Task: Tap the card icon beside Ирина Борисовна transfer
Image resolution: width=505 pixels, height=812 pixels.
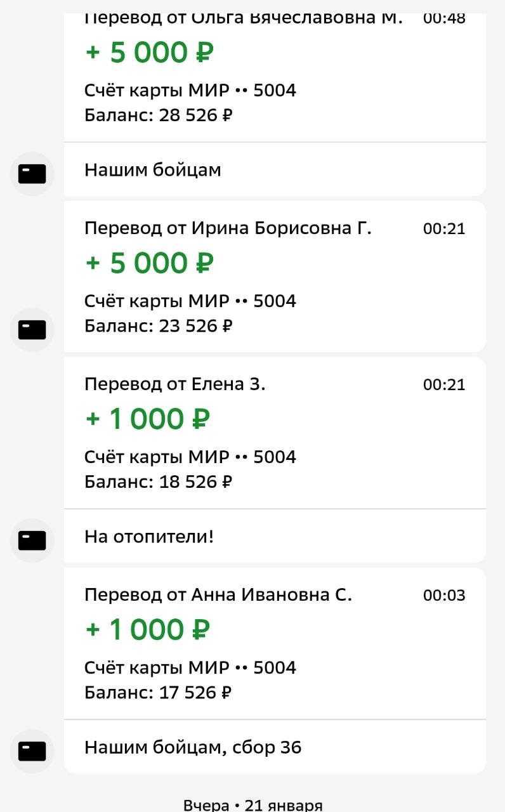Action: [32, 330]
